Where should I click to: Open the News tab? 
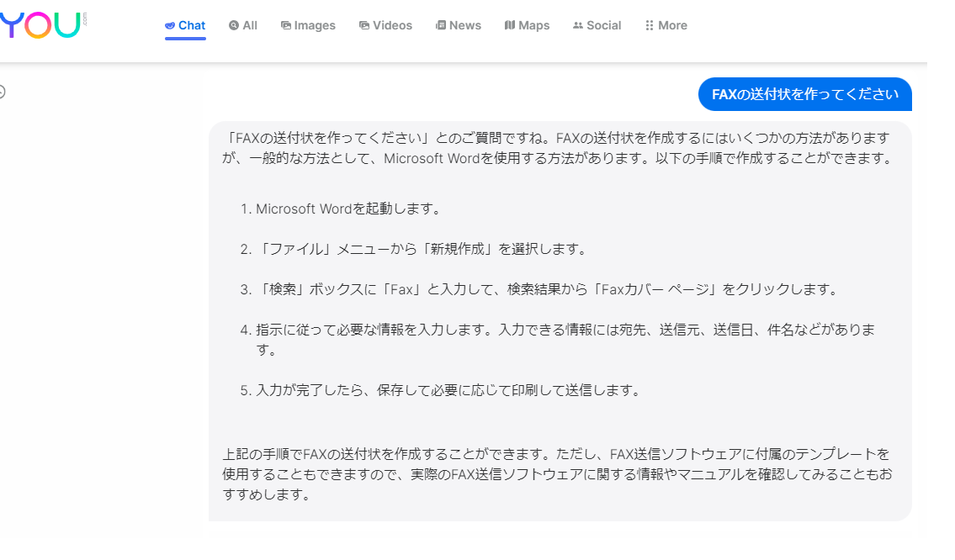tap(458, 25)
